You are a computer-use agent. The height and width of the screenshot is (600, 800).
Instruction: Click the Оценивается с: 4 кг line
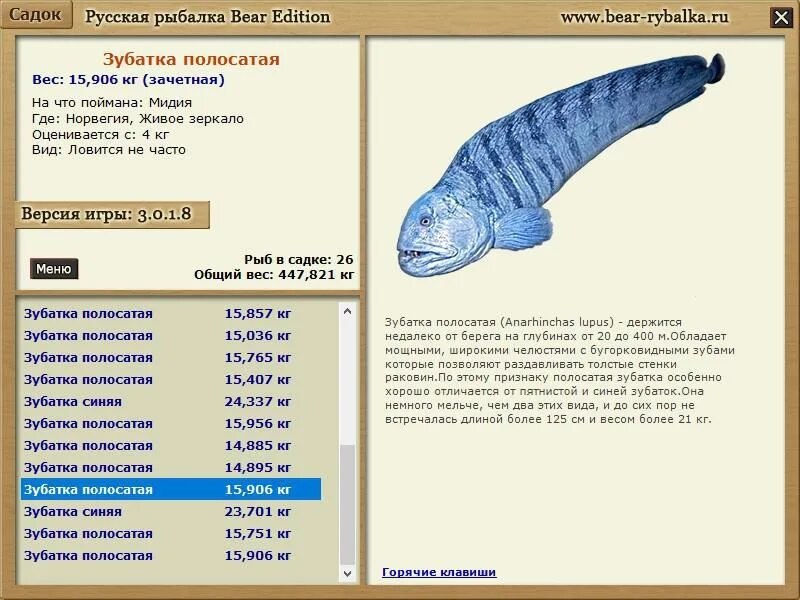coord(101,134)
